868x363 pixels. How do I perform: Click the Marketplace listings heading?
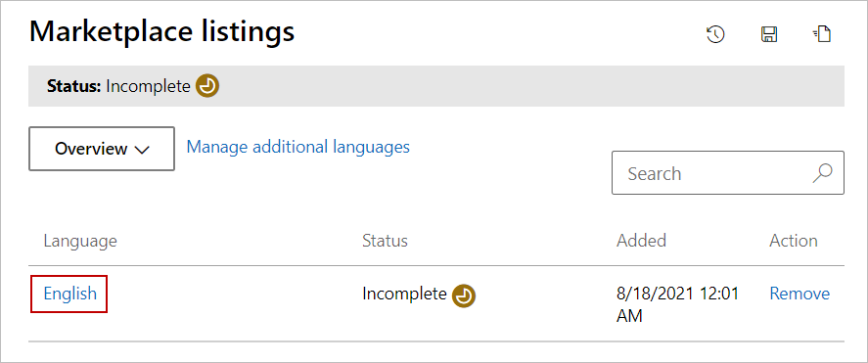click(161, 31)
